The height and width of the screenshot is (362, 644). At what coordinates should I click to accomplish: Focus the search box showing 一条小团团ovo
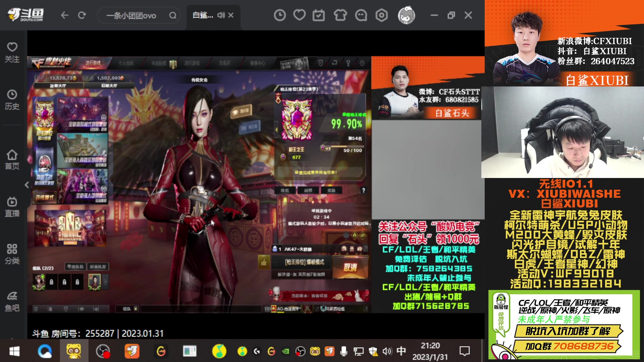point(139,15)
